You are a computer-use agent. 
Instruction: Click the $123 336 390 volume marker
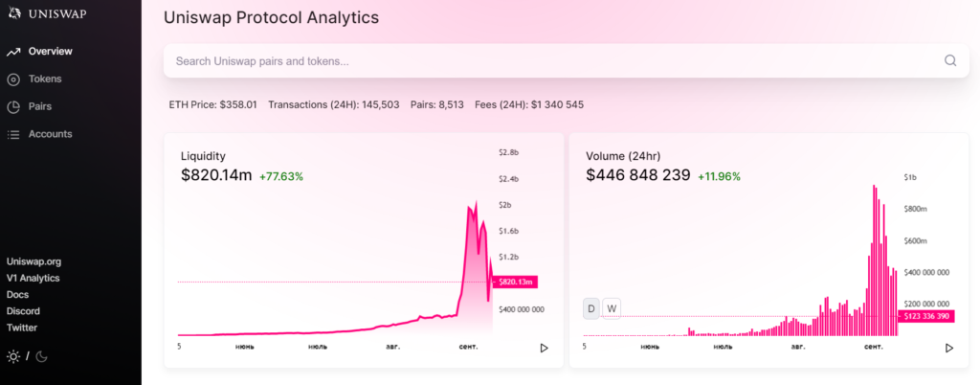tap(926, 316)
